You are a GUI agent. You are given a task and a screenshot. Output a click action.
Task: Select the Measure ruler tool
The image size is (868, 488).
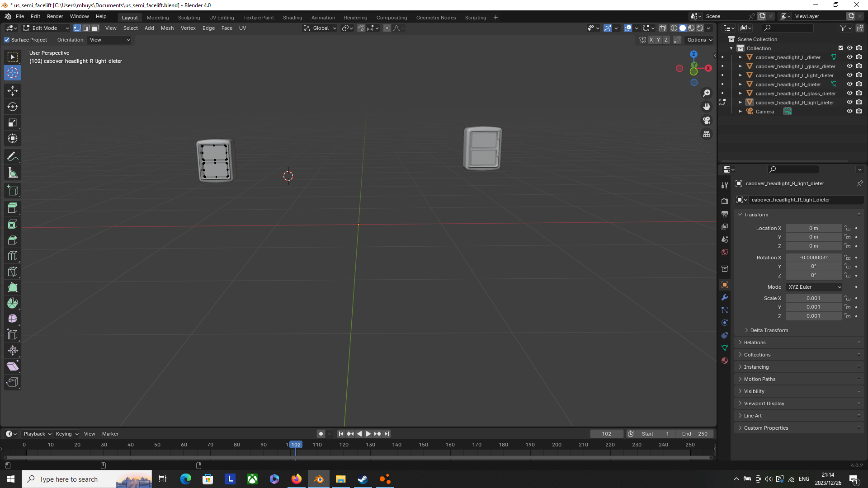pyautogui.click(x=13, y=173)
